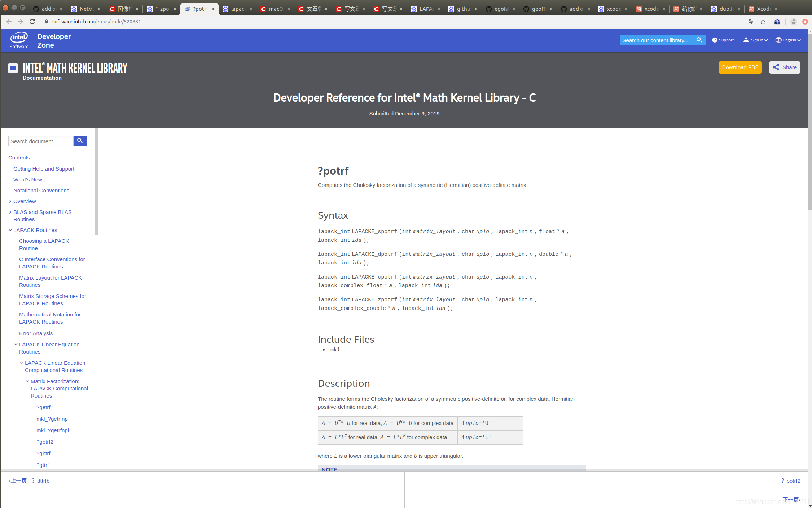The width and height of the screenshot is (812, 508).
Task: Open Matrix Layout for LAPACK Routines
Action: 51,281
